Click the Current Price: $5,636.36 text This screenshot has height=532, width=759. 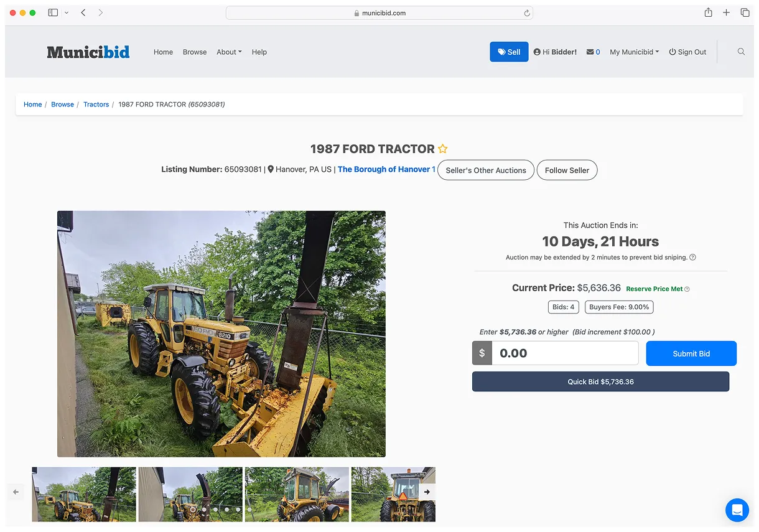pyautogui.click(x=566, y=288)
